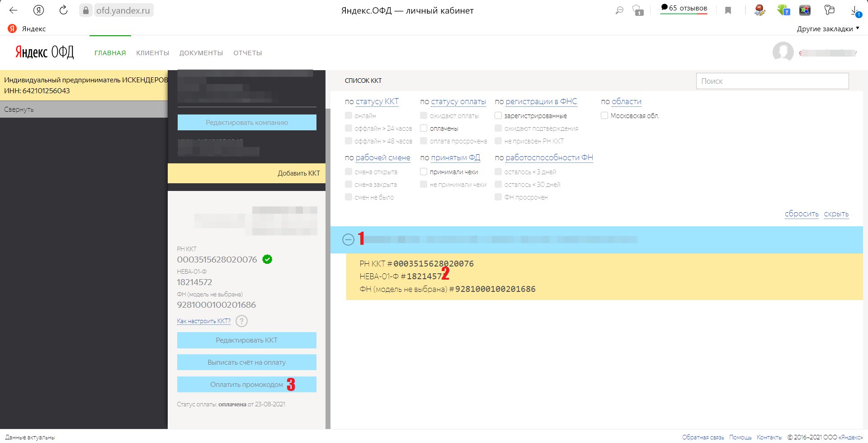Viewport: 868px width, 443px height.
Task: Click the Добавить ККТ bar
Action: (247, 173)
